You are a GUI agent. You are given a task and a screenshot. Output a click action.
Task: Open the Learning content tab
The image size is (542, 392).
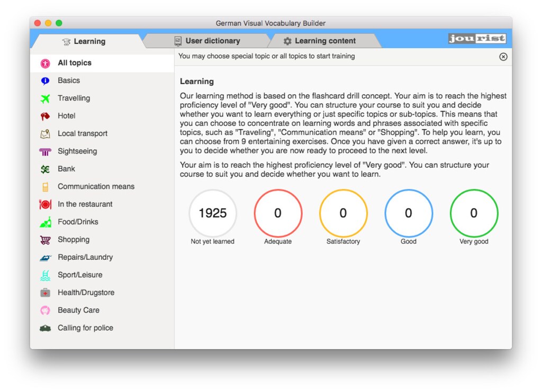pos(325,41)
